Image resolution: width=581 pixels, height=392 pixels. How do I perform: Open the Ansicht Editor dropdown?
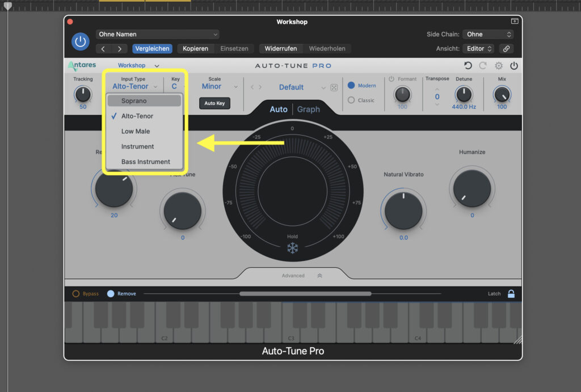tap(478, 49)
